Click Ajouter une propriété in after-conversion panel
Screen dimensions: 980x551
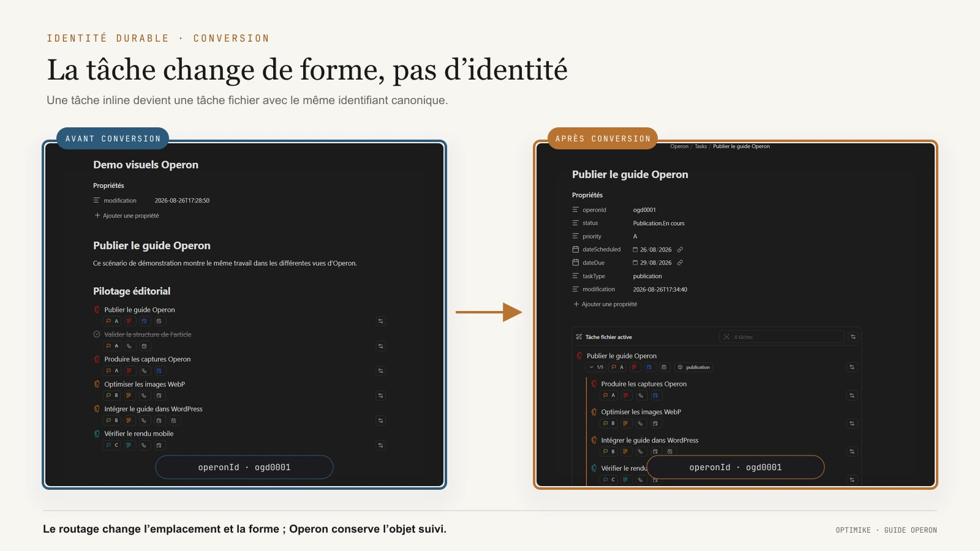pos(605,304)
